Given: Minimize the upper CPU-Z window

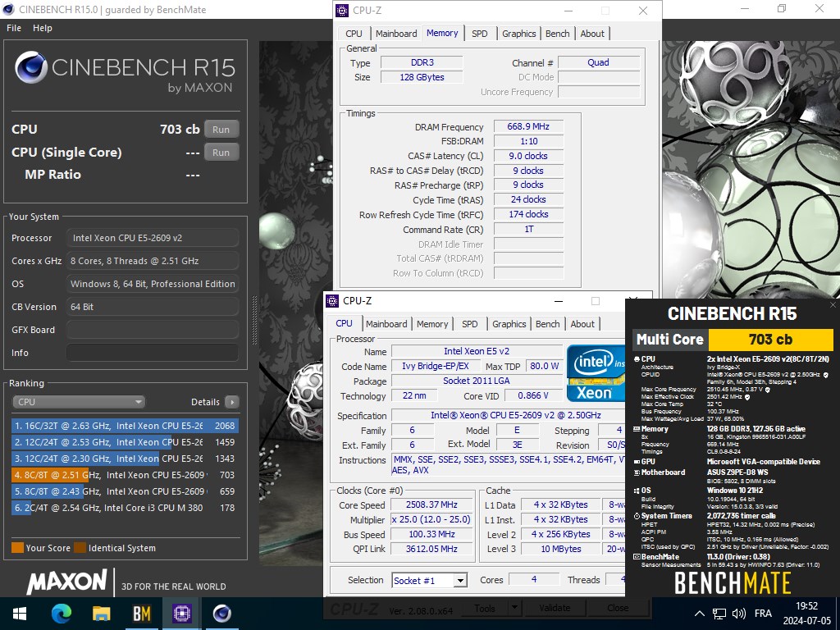Looking at the screenshot, I should pyautogui.click(x=568, y=11).
